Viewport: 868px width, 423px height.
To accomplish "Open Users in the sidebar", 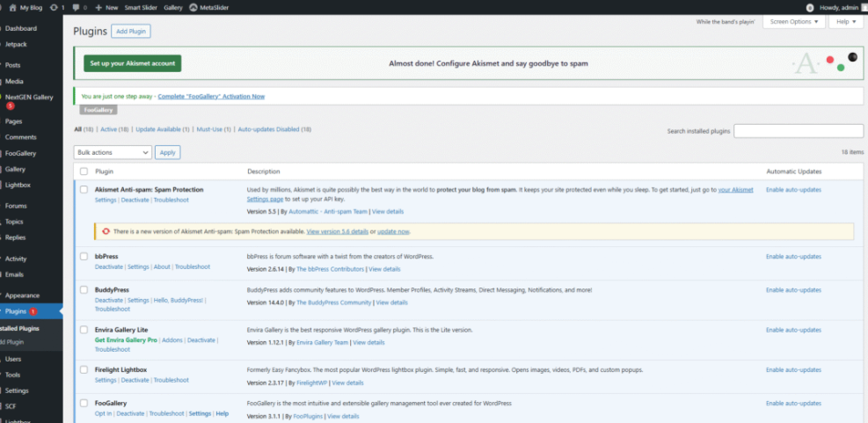I will click(13, 360).
